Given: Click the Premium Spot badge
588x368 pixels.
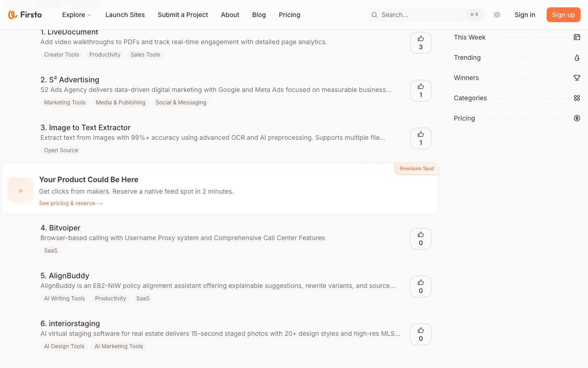Looking at the screenshot, I should point(417,168).
